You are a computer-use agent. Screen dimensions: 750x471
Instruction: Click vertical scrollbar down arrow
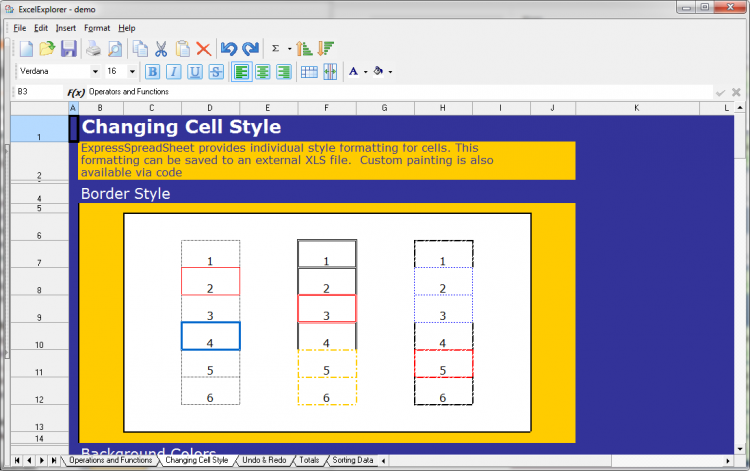point(740,449)
